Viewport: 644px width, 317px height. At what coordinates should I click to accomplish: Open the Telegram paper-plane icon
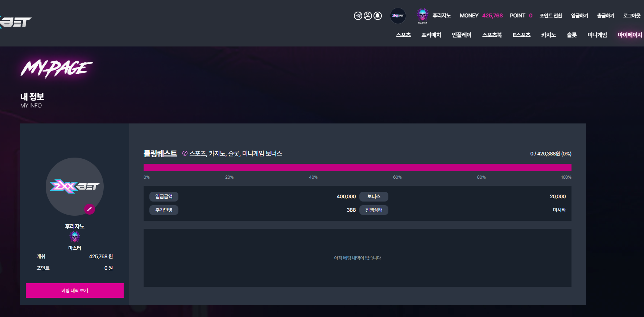pos(358,16)
